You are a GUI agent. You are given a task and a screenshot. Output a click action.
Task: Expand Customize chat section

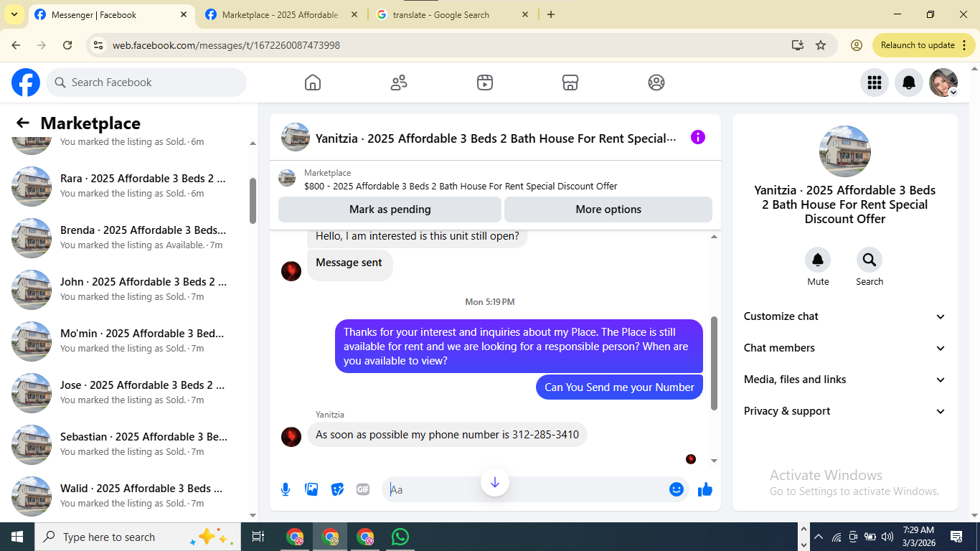(x=845, y=316)
